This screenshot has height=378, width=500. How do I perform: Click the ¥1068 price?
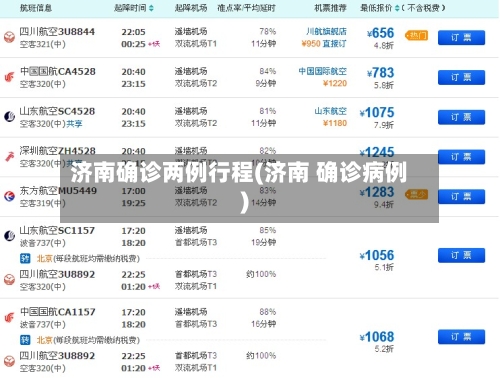pos(377,337)
